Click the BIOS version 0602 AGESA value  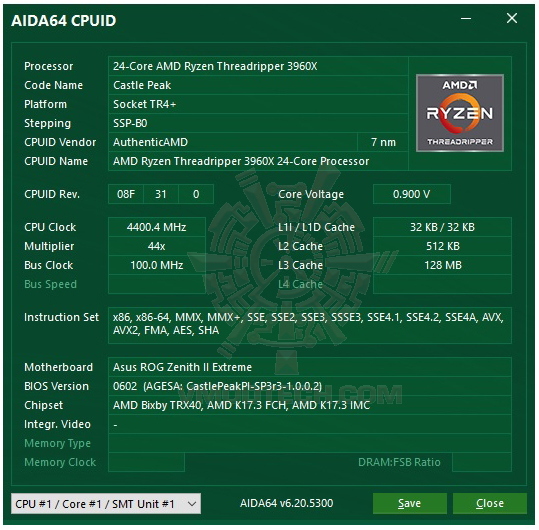[x=218, y=386]
